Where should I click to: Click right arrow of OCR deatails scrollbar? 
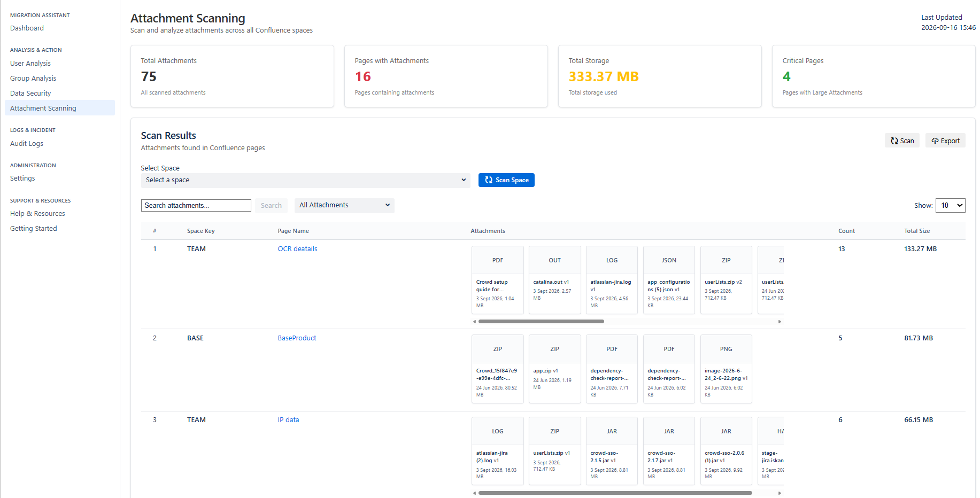tap(780, 322)
